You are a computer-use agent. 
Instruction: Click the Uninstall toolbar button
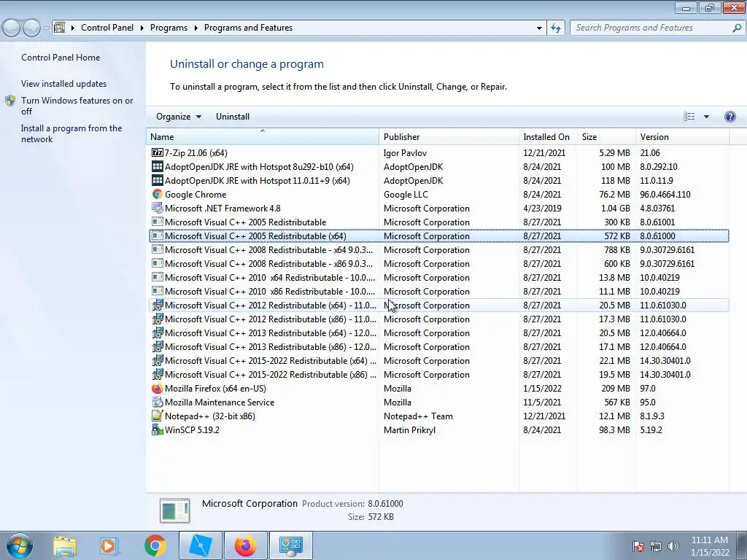(x=233, y=117)
